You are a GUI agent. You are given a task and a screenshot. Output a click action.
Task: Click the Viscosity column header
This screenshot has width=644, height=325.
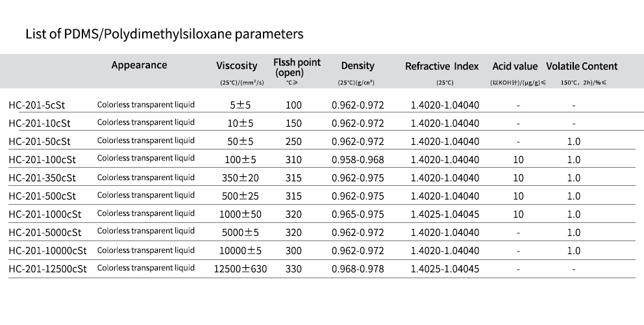(x=236, y=66)
